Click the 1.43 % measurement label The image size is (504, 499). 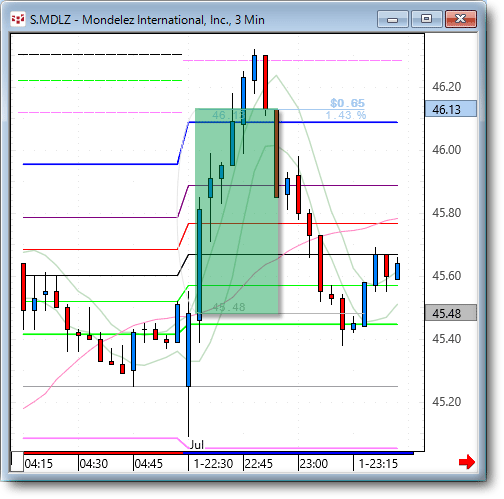[x=346, y=115]
